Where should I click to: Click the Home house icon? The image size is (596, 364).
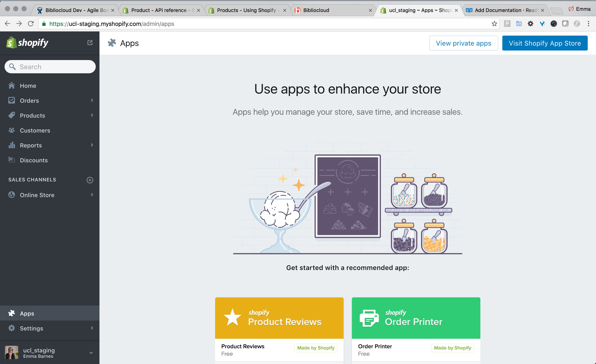click(11, 86)
